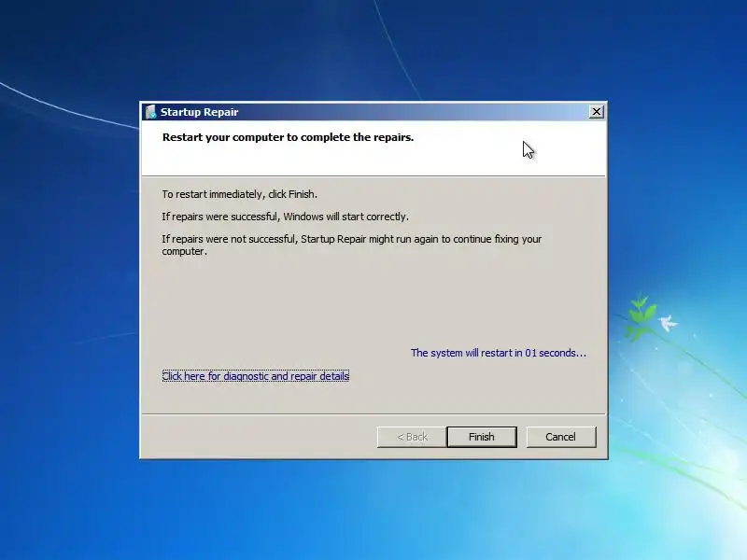Close the Startup Repair window
The height and width of the screenshot is (560, 747).
coord(596,112)
